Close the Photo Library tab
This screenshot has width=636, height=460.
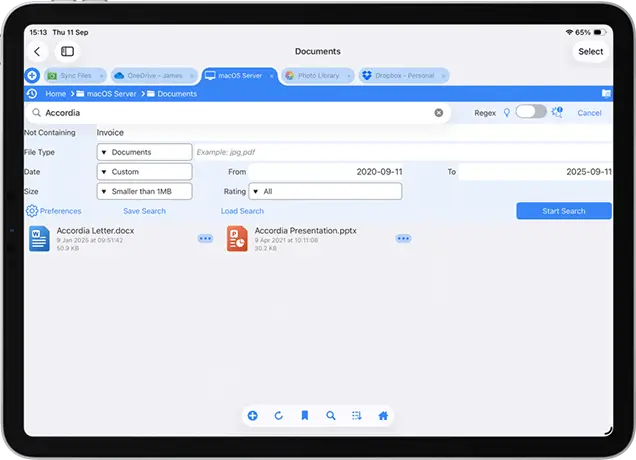pos(349,76)
